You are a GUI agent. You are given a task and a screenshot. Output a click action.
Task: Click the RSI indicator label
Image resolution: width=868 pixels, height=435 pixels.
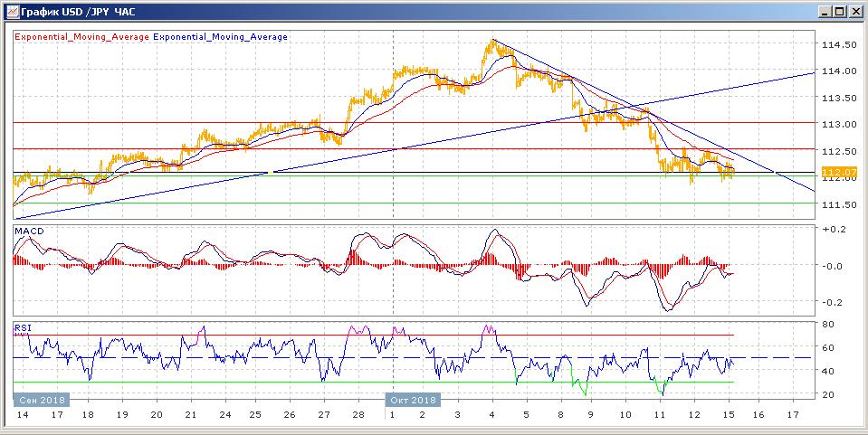point(24,328)
